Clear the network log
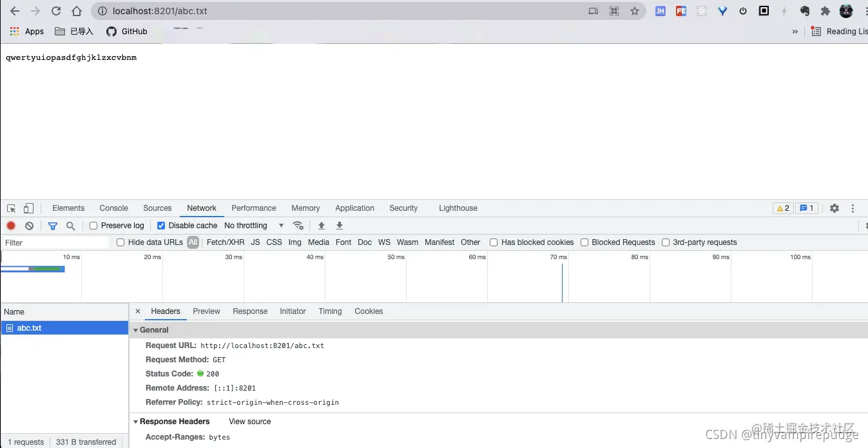 tap(29, 226)
